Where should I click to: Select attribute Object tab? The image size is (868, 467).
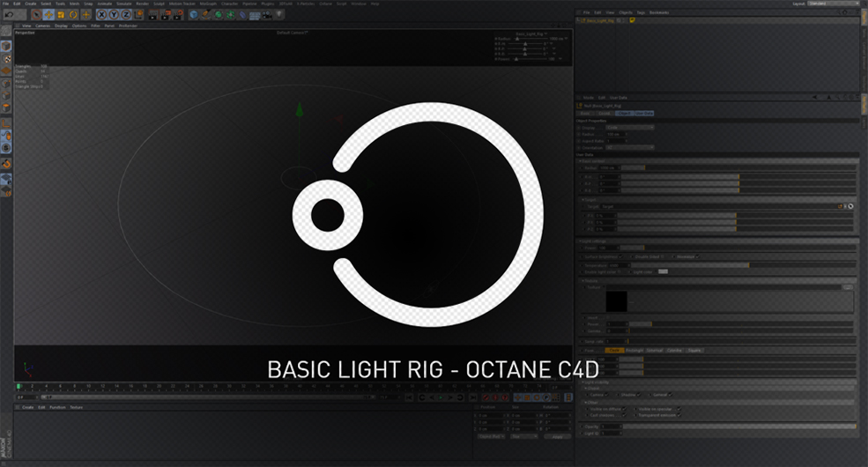[x=624, y=114]
